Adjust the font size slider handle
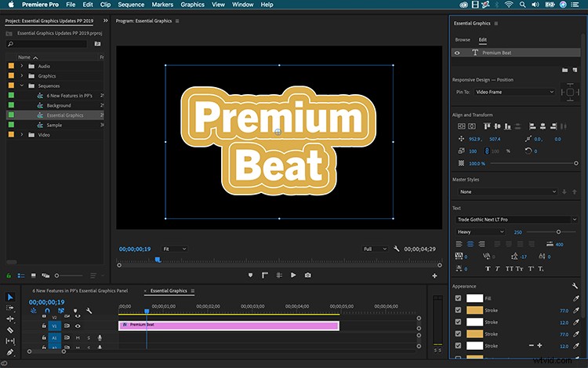 point(558,231)
